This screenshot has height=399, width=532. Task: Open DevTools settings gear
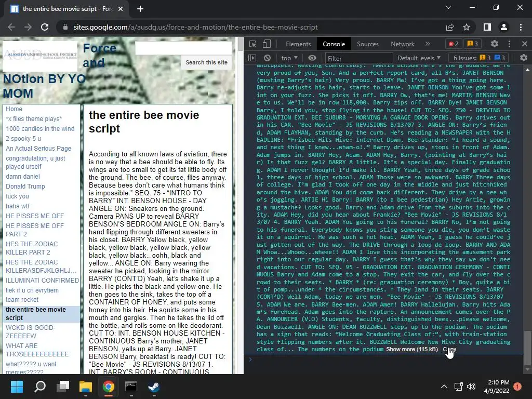pos(495,44)
